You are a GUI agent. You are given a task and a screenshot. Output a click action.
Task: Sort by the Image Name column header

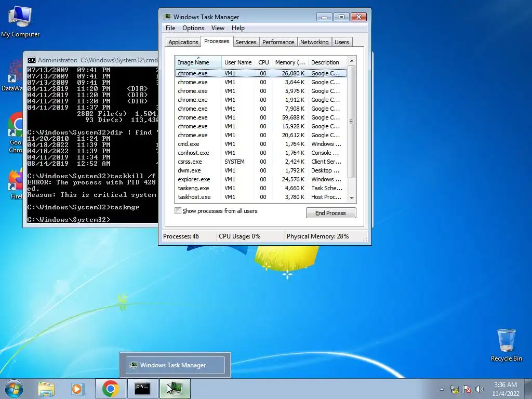198,62
